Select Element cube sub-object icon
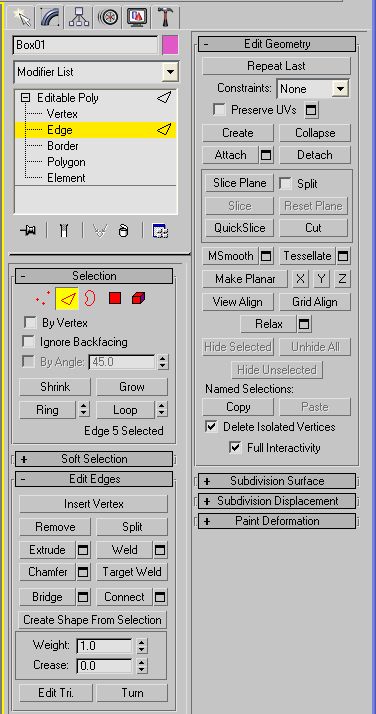The width and height of the screenshot is (376, 714). (138, 298)
